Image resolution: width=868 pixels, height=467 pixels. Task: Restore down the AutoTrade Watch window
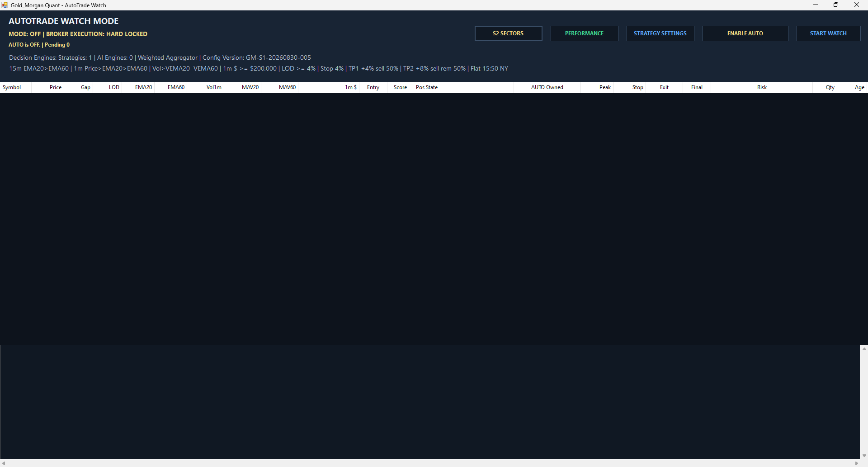click(x=836, y=5)
